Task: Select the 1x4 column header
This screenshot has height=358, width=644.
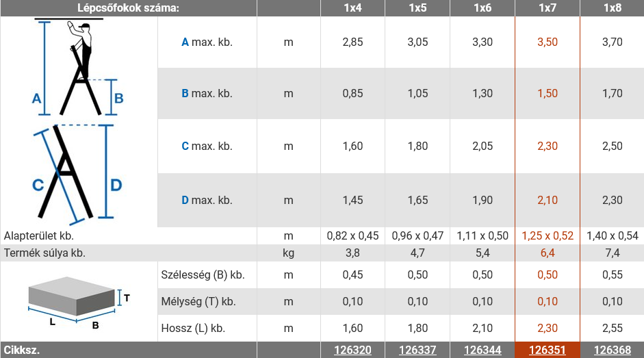Action: coord(352,8)
